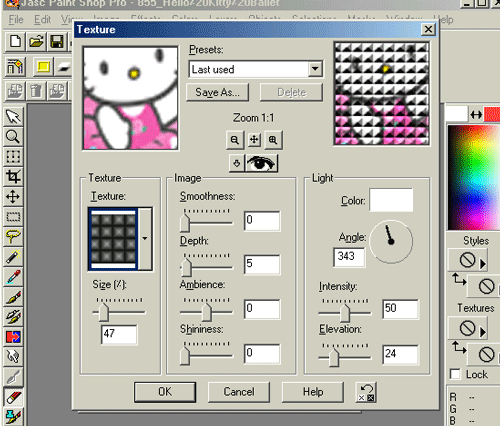
Task: Expand the Styles foreground flyout arrow
Action: click(483, 264)
